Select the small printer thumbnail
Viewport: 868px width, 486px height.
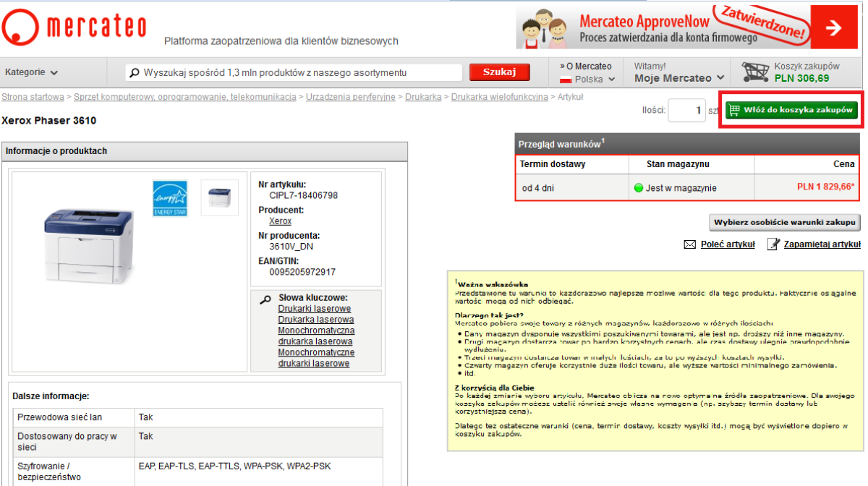tap(218, 198)
